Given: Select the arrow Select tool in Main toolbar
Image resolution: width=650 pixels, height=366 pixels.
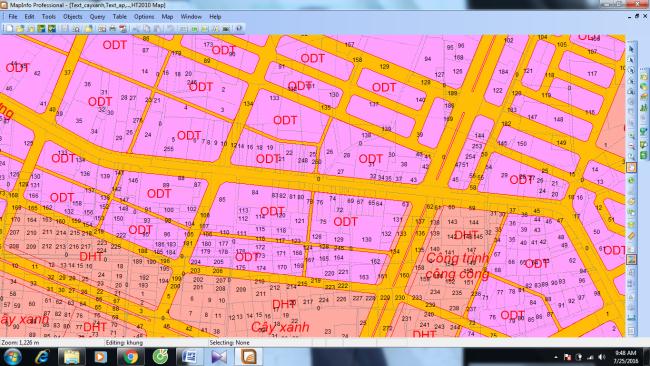Looking at the screenshot, I should click(631, 49).
